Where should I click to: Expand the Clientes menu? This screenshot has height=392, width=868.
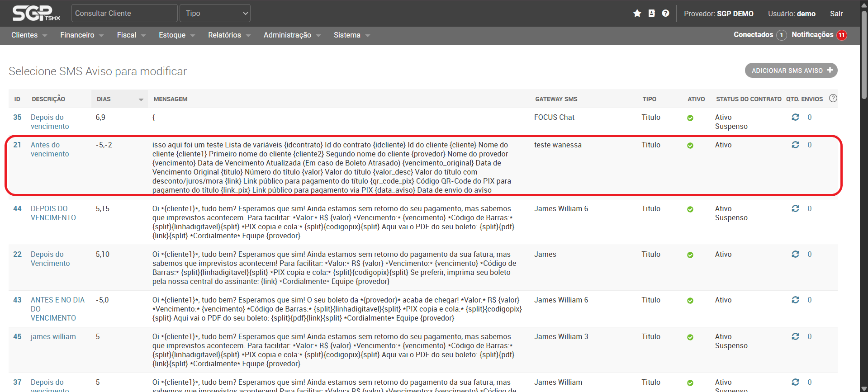tap(29, 35)
